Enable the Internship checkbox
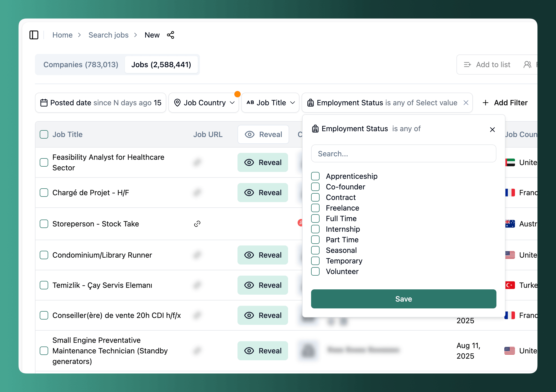The height and width of the screenshot is (392, 556). click(315, 229)
